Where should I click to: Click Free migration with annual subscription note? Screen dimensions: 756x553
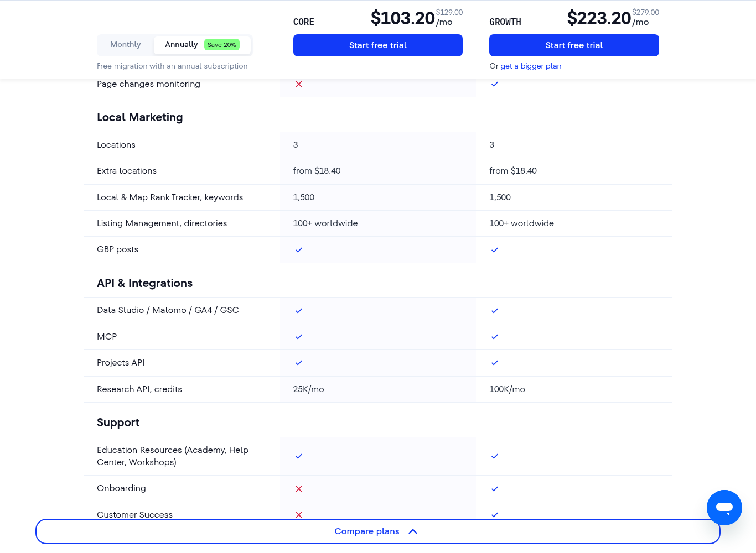pos(172,66)
